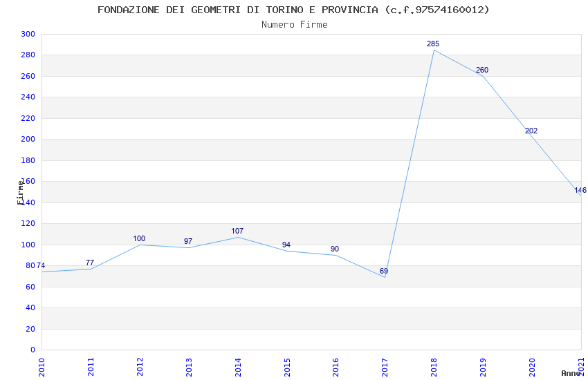
Task: Click the vertical Firme axis title
Action: (x=20, y=193)
